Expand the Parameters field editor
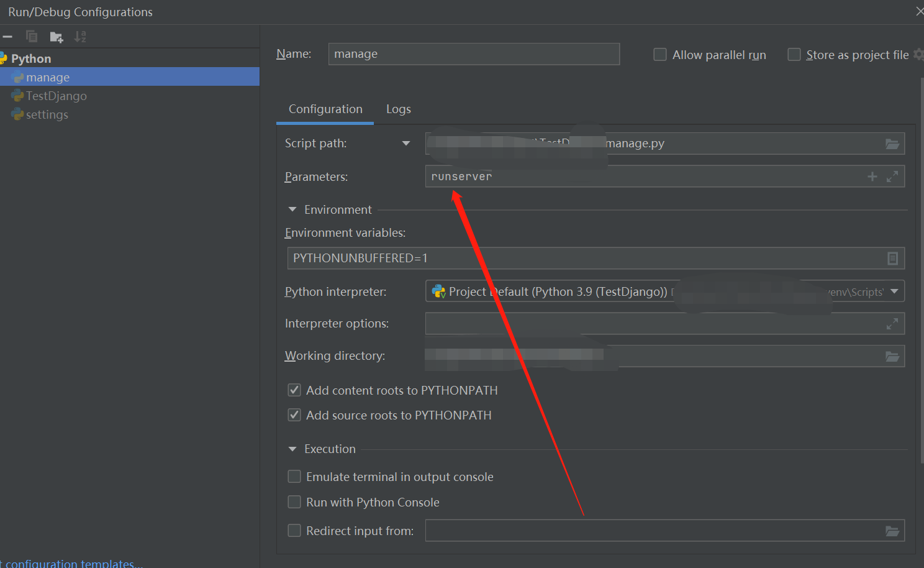The image size is (924, 568). click(x=893, y=176)
